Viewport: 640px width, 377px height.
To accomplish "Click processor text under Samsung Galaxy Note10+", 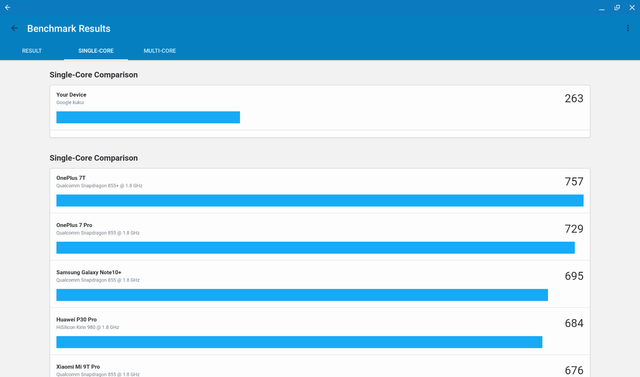I will 98,280.
